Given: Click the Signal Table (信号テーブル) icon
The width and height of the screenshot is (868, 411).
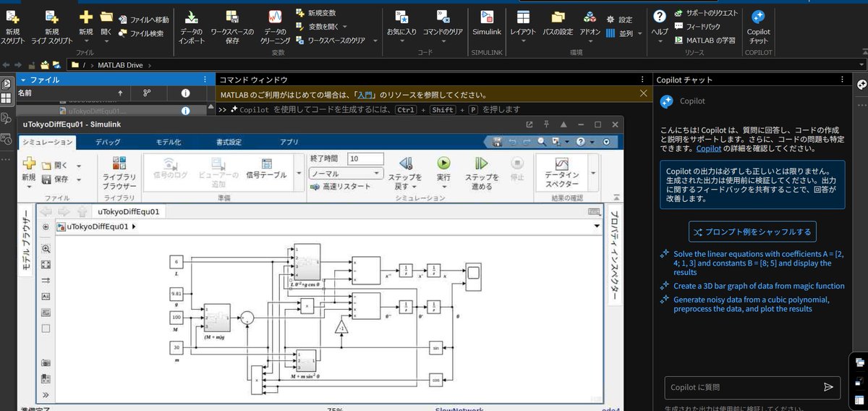Looking at the screenshot, I should [x=266, y=164].
